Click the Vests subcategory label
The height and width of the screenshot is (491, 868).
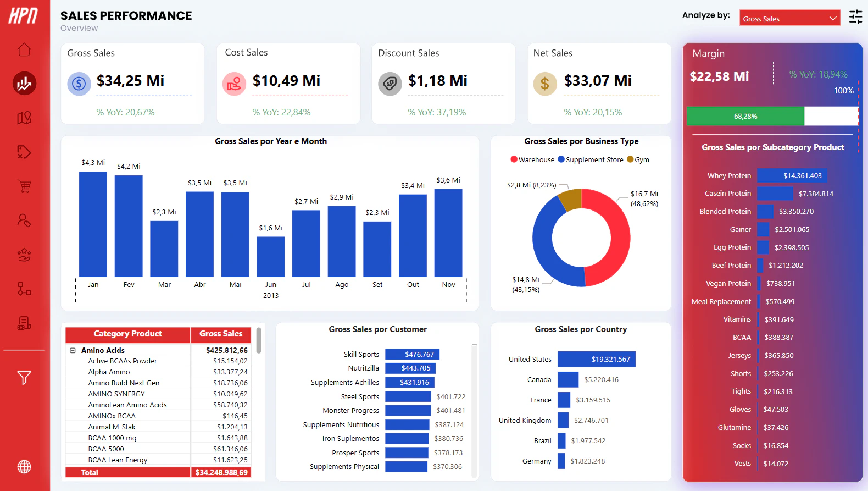[x=743, y=464]
